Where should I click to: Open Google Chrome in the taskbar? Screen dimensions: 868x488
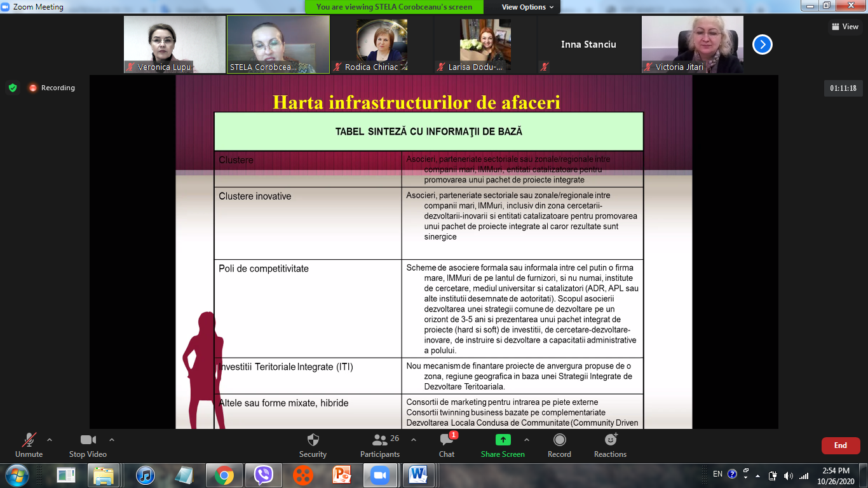[x=223, y=475]
